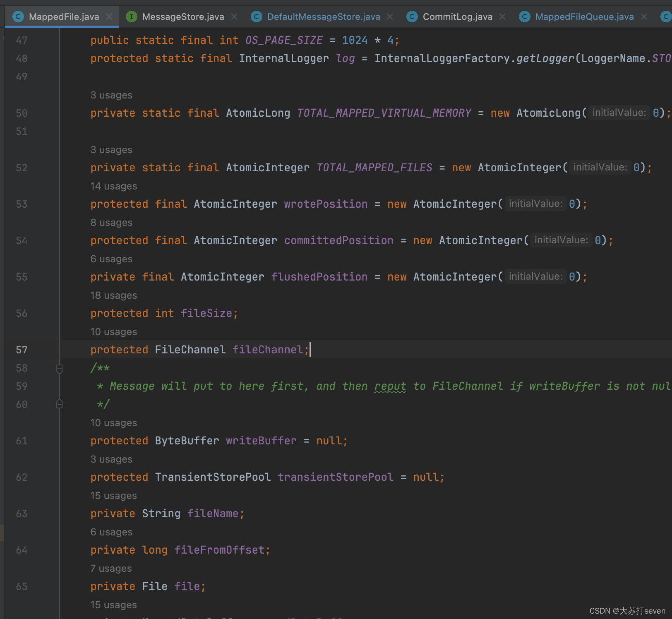The height and width of the screenshot is (619, 672).
Task: Close the MessageStore.java tab
Action: [x=234, y=17]
